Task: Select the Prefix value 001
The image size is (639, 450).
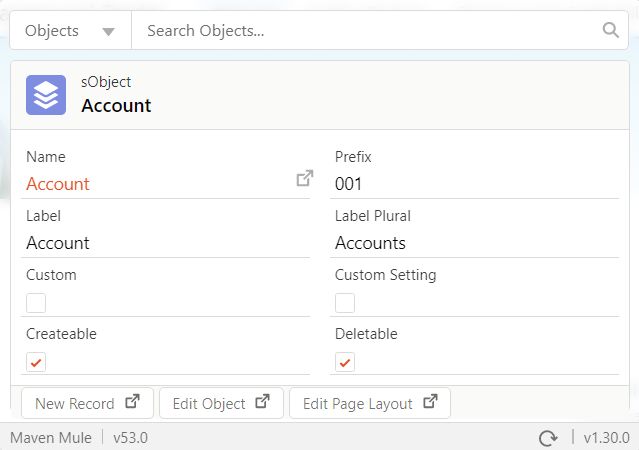Action: [348, 184]
